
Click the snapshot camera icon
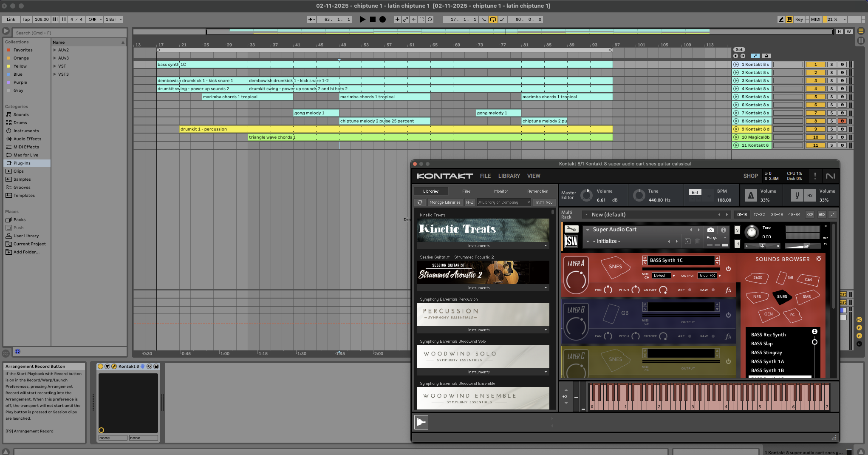tap(710, 230)
